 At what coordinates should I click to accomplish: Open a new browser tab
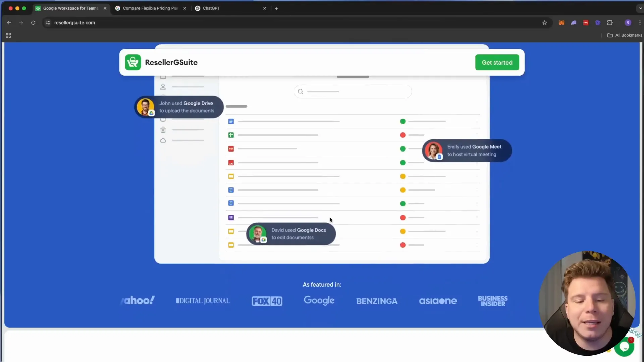click(x=277, y=8)
